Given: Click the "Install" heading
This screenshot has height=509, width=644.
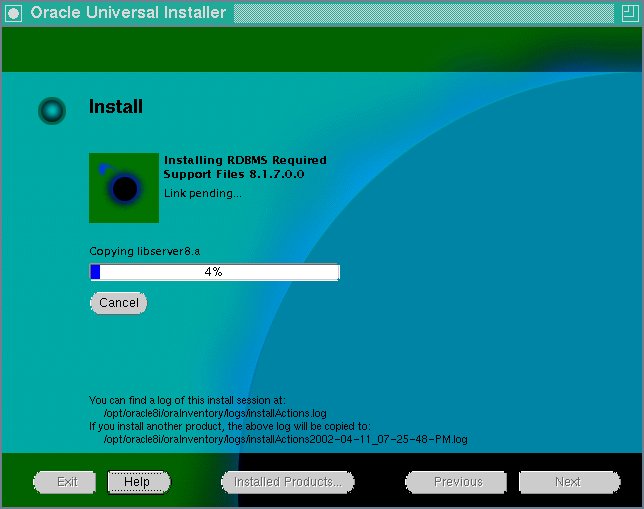Looking at the screenshot, I should tap(116, 106).
